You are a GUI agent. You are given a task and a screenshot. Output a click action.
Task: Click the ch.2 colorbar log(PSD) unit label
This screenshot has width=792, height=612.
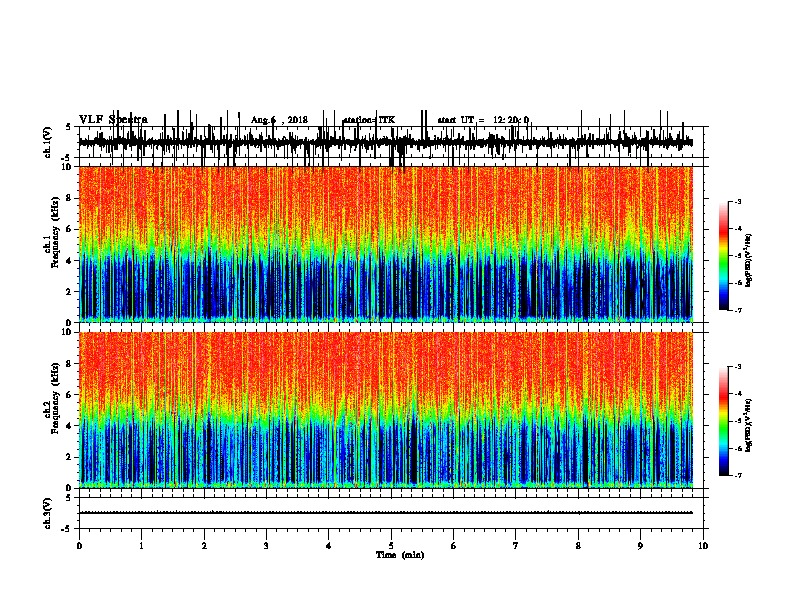748,425
